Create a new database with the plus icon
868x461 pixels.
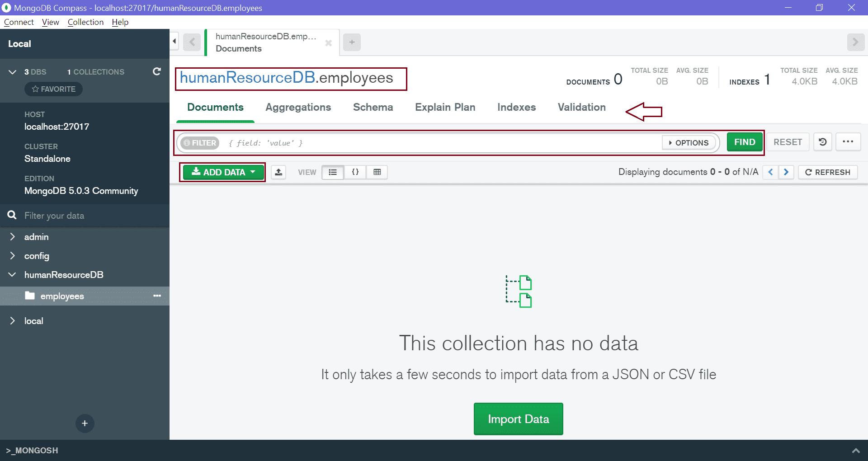(85, 423)
